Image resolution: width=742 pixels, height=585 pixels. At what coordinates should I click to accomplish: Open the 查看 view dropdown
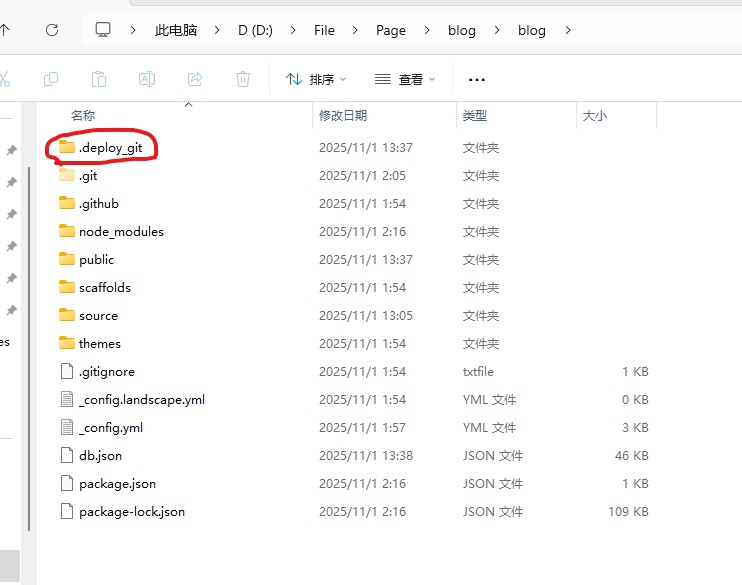tap(406, 79)
